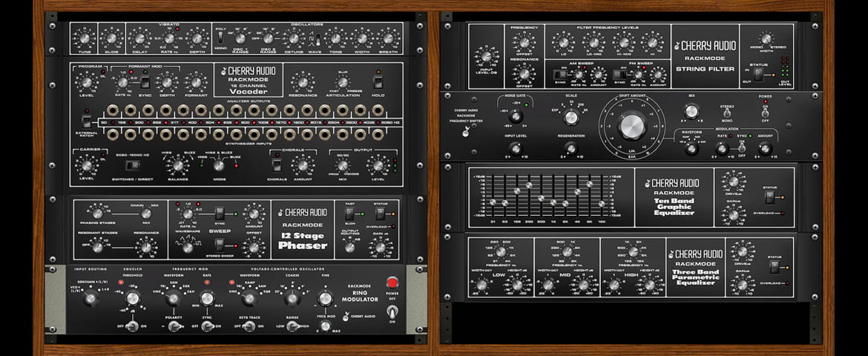Flip the Fast/Slow switch on the Phaser
The height and width of the screenshot is (356, 868).
coord(350,213)
